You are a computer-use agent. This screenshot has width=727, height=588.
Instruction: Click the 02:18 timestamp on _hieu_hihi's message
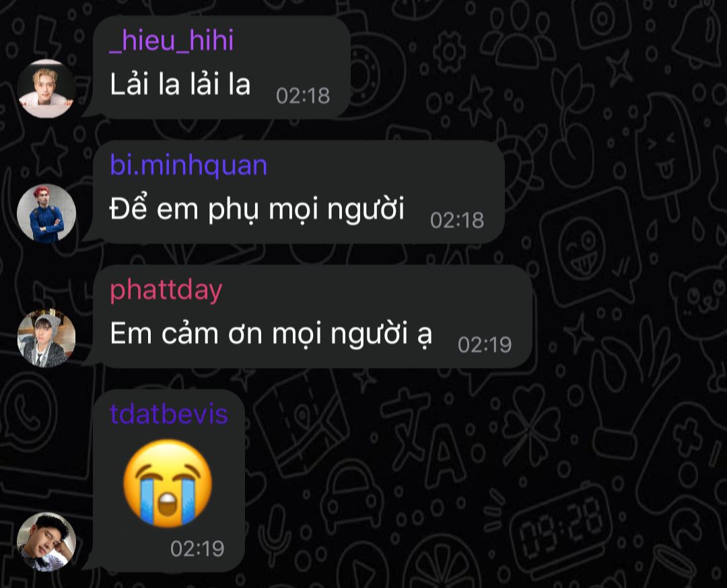303,96
